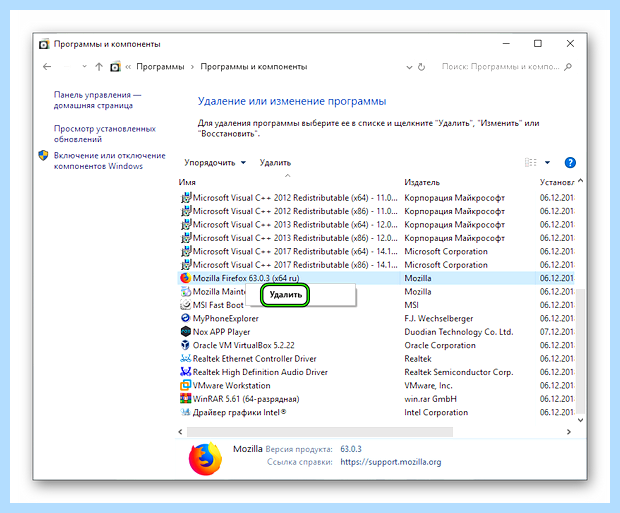Open help with the question icon

pyautogui.click(x=570, y=163)
